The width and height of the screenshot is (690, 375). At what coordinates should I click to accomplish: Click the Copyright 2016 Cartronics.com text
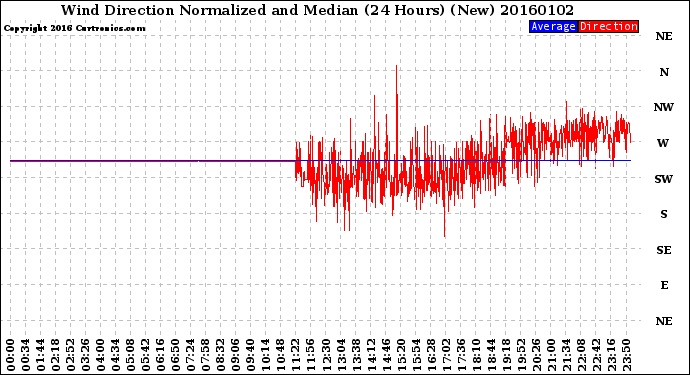74,28
